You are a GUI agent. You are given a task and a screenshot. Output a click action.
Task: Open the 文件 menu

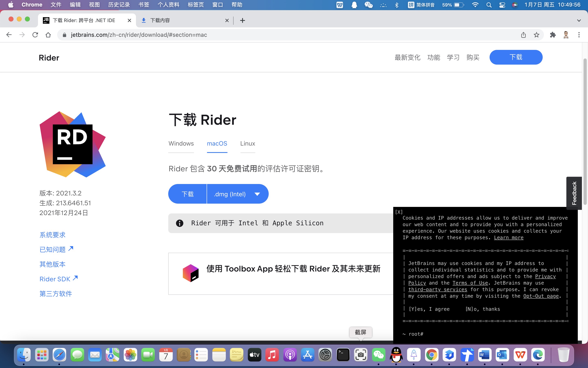tap(56, 5)
